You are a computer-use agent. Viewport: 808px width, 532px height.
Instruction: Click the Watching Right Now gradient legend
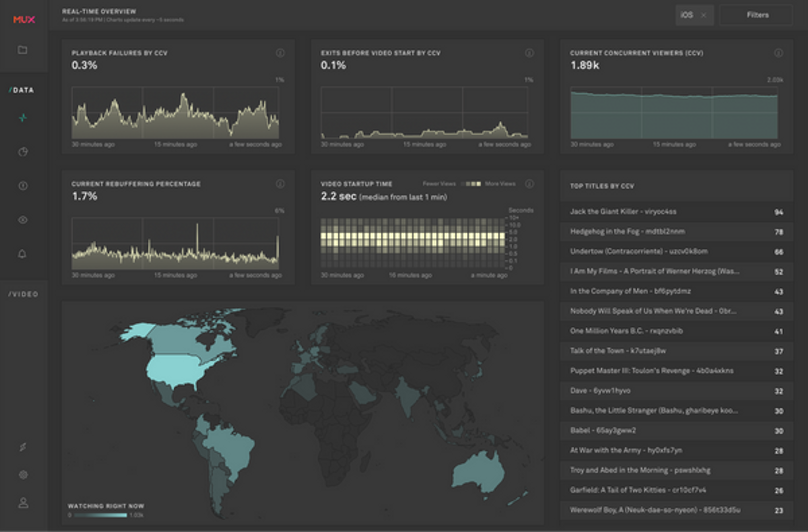101,515
